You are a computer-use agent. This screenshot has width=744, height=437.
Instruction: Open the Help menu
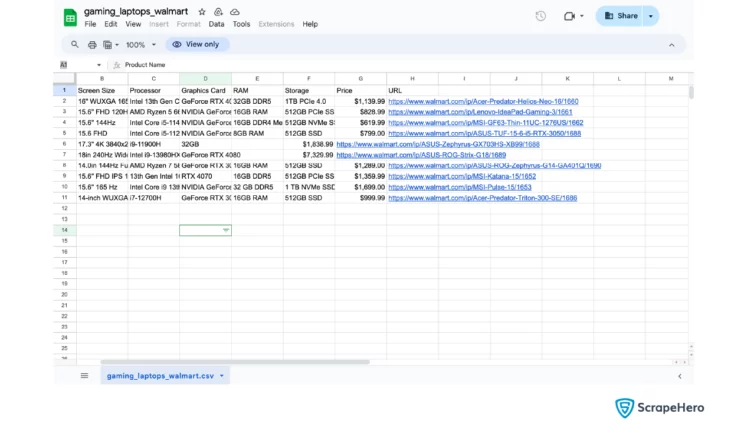click(x=310, y=24)
